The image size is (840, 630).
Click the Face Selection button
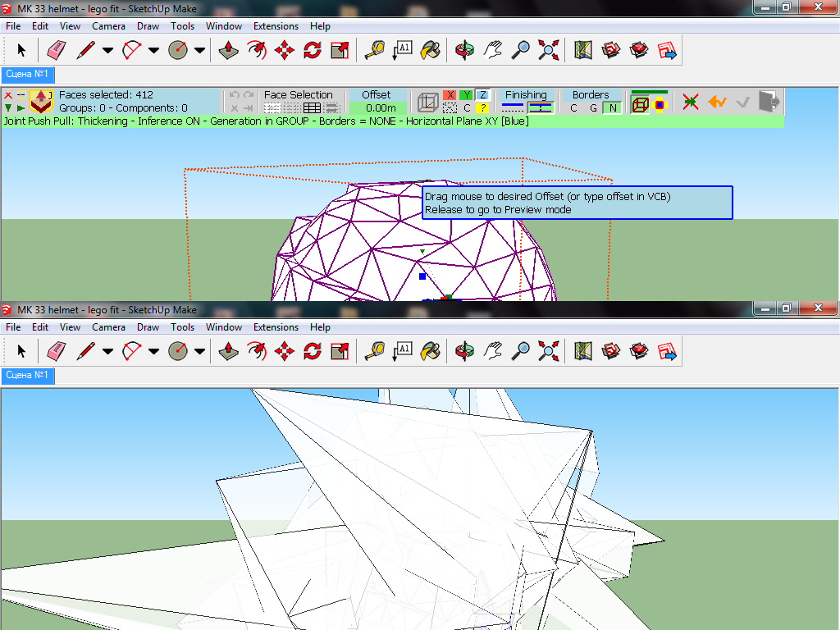pos(299,94)
